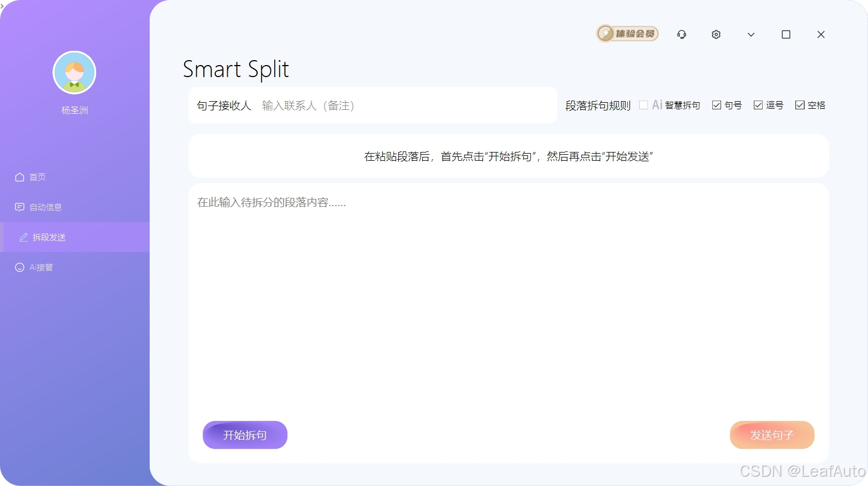Click the 体验会员 membership badge
The width and height of the screenshot is (868, 486).
pos(627,34)
